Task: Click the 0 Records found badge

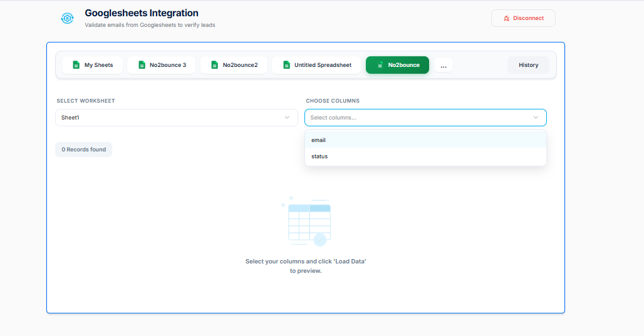Action: click(x=84, y=150)
